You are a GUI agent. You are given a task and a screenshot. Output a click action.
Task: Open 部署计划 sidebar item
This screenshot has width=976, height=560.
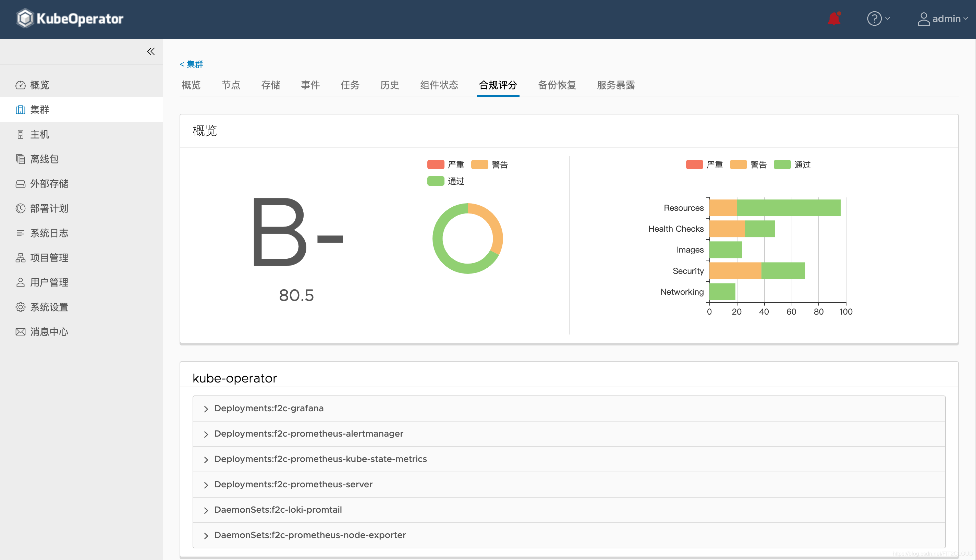pyautogui.click(x=82, y=208)
